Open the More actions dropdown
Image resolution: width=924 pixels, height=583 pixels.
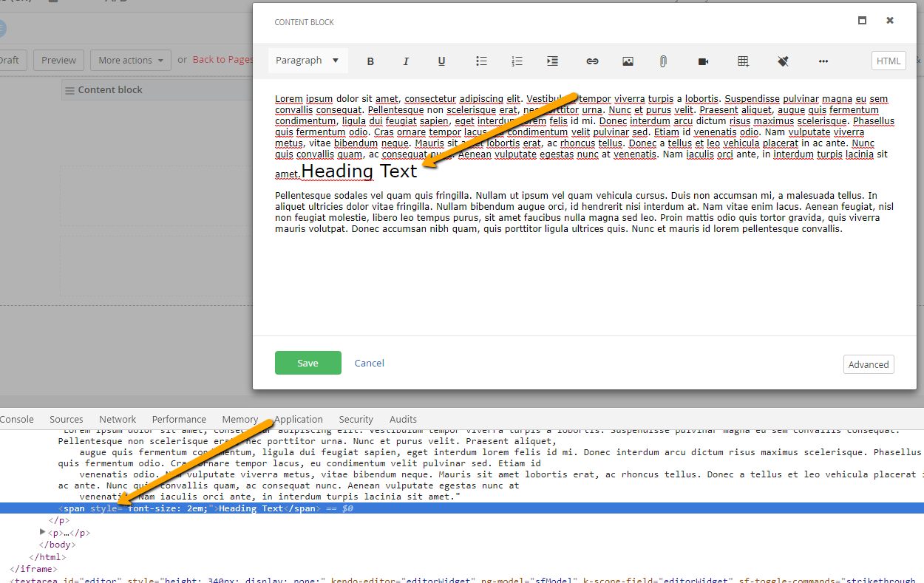(x=131, y=61)
